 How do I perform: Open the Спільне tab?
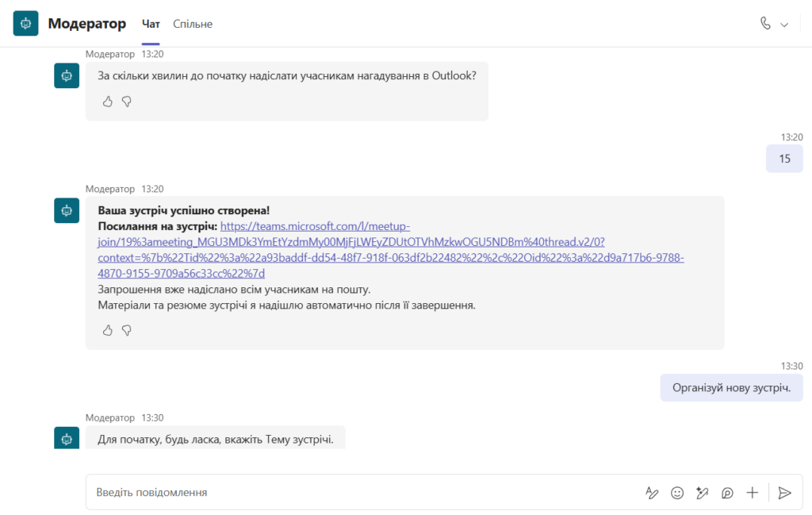pos(193,24)
